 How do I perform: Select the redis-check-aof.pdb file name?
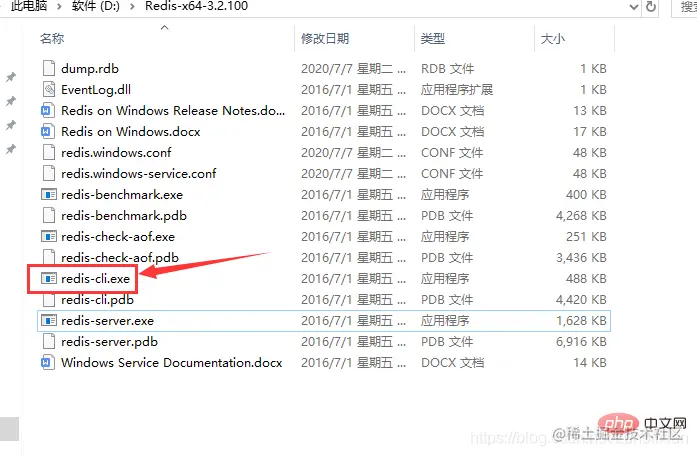(x=120, y=257)
